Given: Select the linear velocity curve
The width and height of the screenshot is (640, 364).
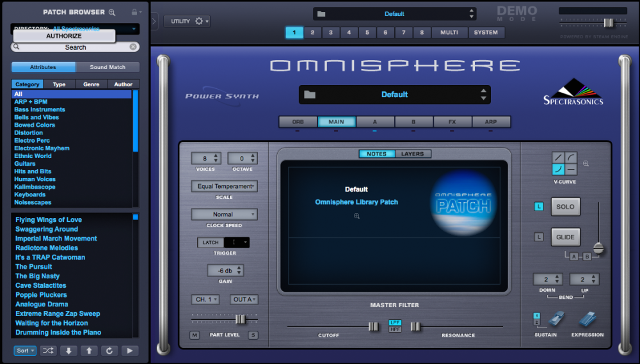Looking at the screenshot, I should [x=558, y=157].
